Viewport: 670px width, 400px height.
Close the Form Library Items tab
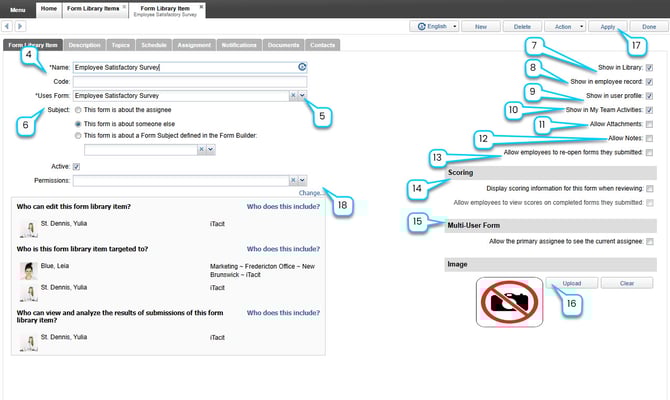pos(124,6)
